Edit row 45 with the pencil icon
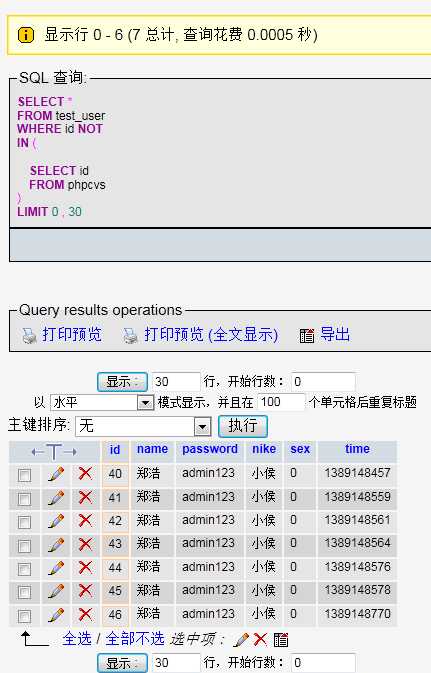 coord(56,591)
